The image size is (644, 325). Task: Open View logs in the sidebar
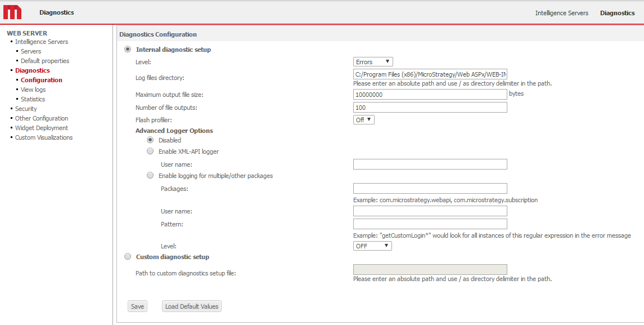(33, 90)
